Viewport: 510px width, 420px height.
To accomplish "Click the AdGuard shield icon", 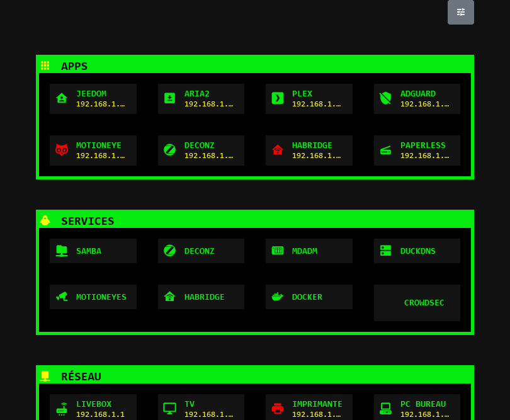I will (385, 98).
